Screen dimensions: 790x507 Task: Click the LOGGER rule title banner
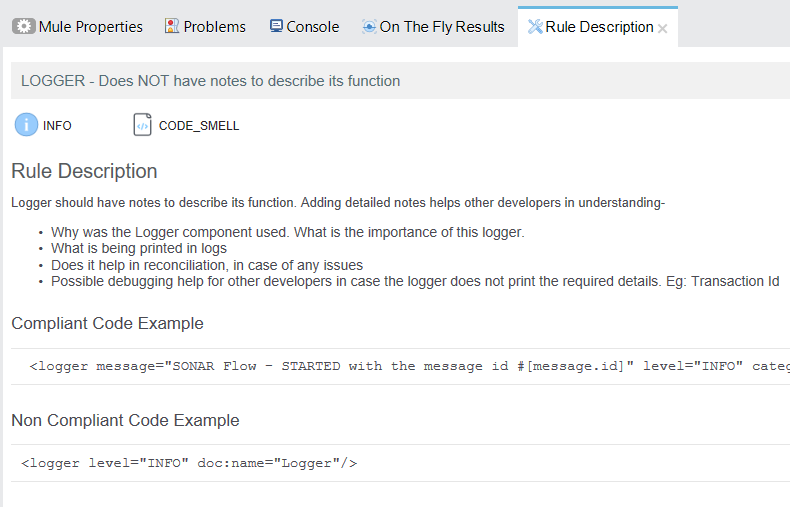400,81
